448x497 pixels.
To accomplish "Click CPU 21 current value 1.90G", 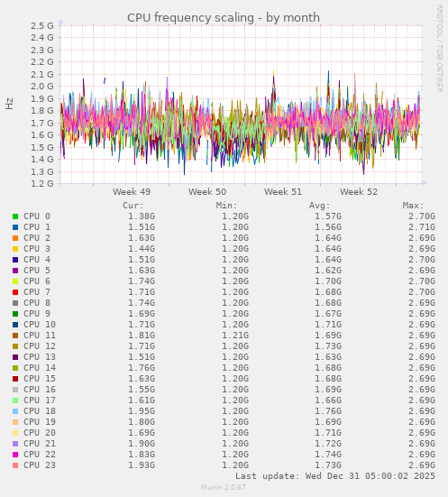I will (142, 444).
